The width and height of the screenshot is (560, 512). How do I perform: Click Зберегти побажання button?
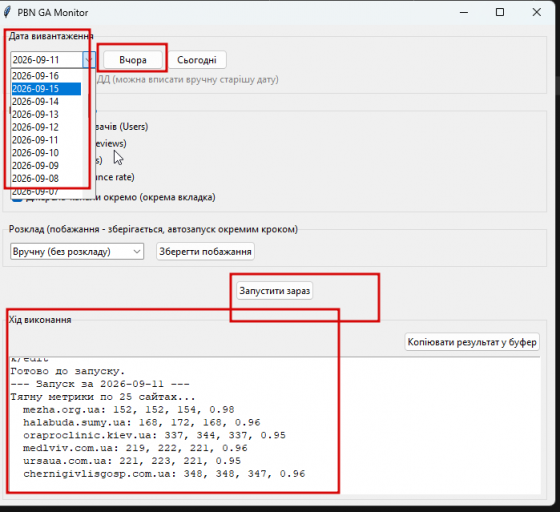pos(205,251)
